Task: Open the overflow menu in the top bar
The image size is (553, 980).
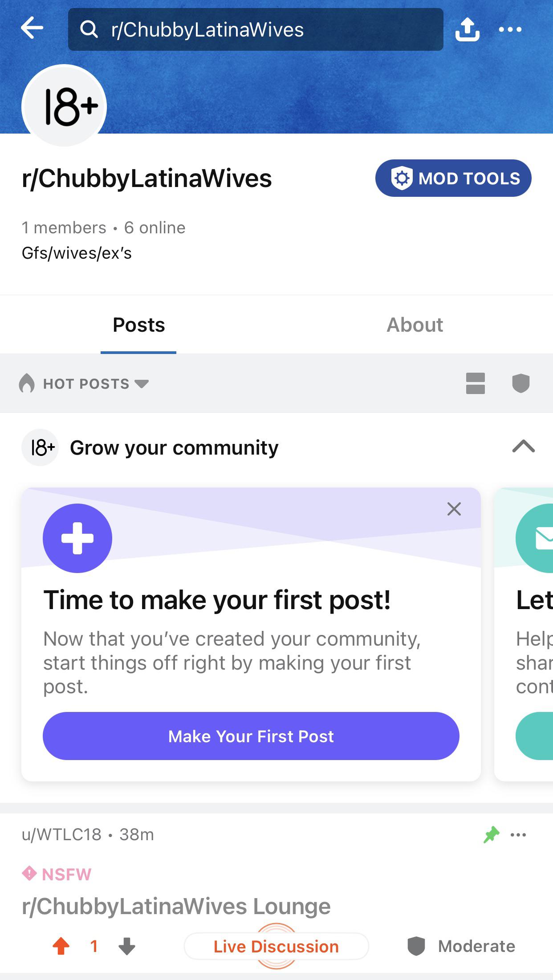Action: point(511,30)
